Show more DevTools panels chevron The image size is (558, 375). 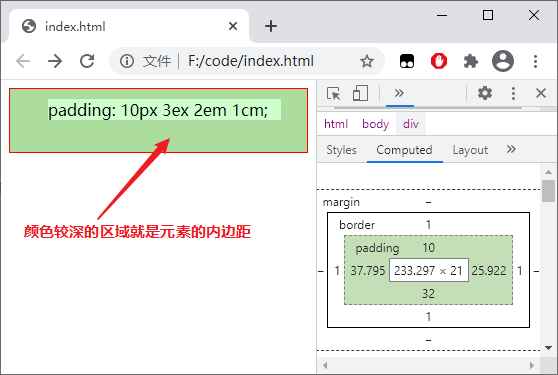tap(399, 93)
